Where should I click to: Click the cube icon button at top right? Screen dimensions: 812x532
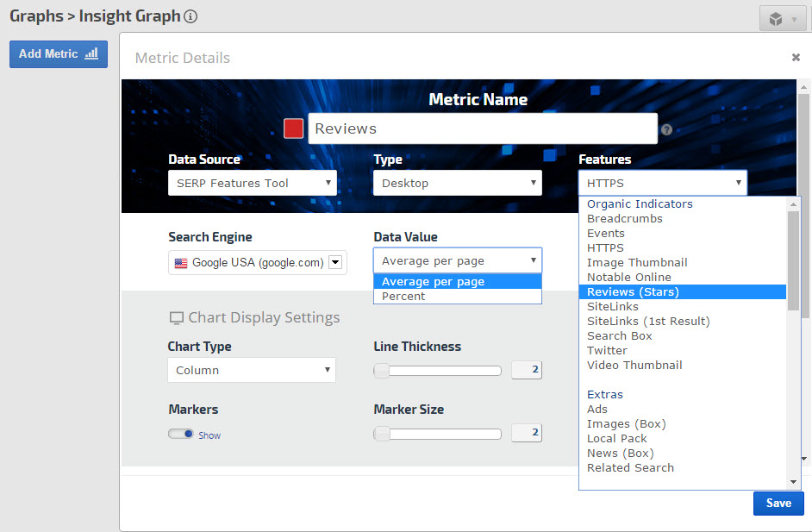tap(783, 19)
